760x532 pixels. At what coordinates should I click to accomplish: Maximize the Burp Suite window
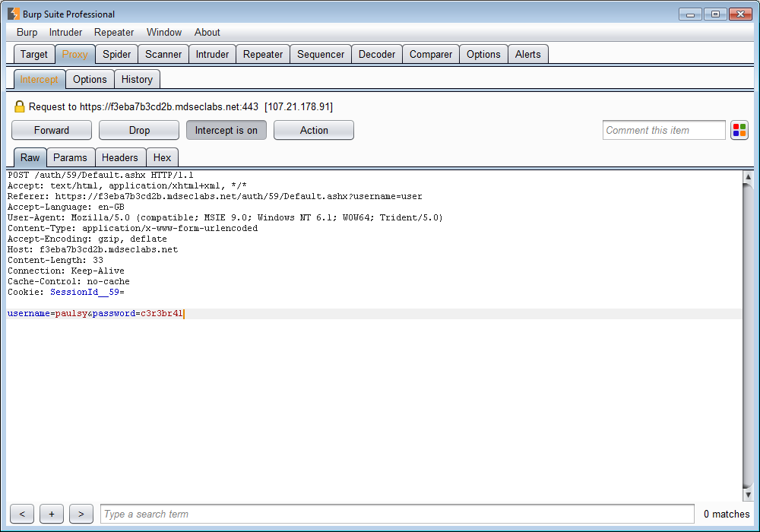coord(715,14)
